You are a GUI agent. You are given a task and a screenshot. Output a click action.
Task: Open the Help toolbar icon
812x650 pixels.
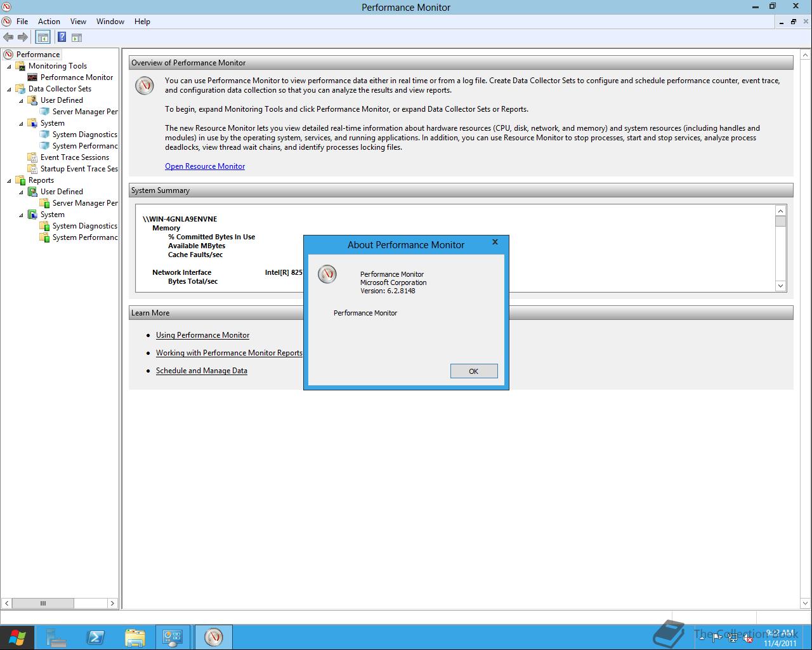[62, 37]
